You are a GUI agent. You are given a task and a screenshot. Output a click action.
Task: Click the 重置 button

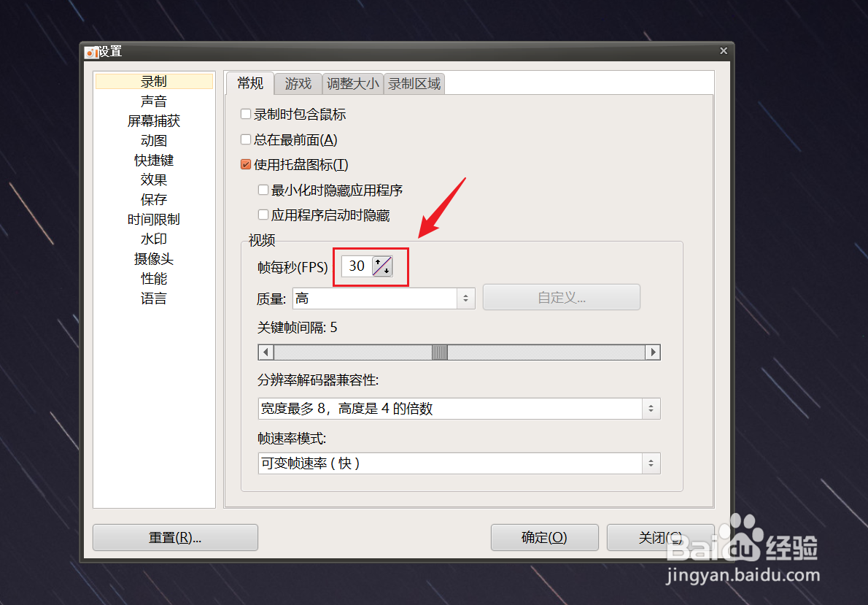[x=175, y=537]
